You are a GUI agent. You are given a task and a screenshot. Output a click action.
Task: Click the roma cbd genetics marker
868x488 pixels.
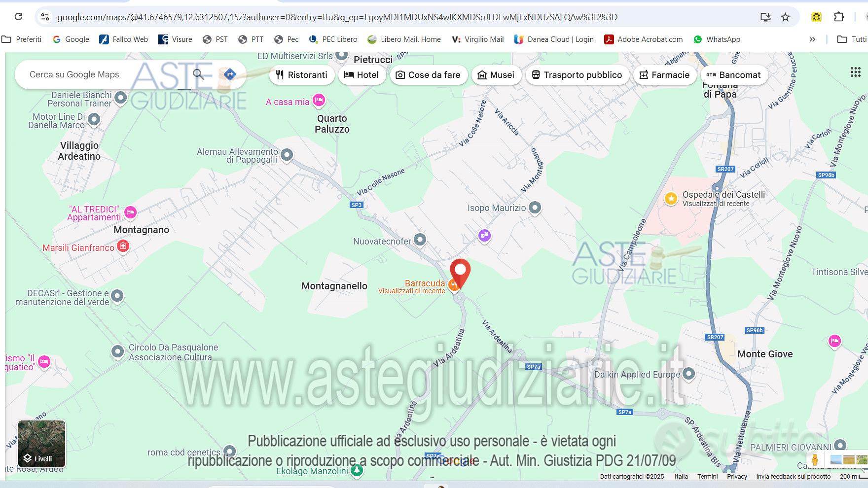229,452
